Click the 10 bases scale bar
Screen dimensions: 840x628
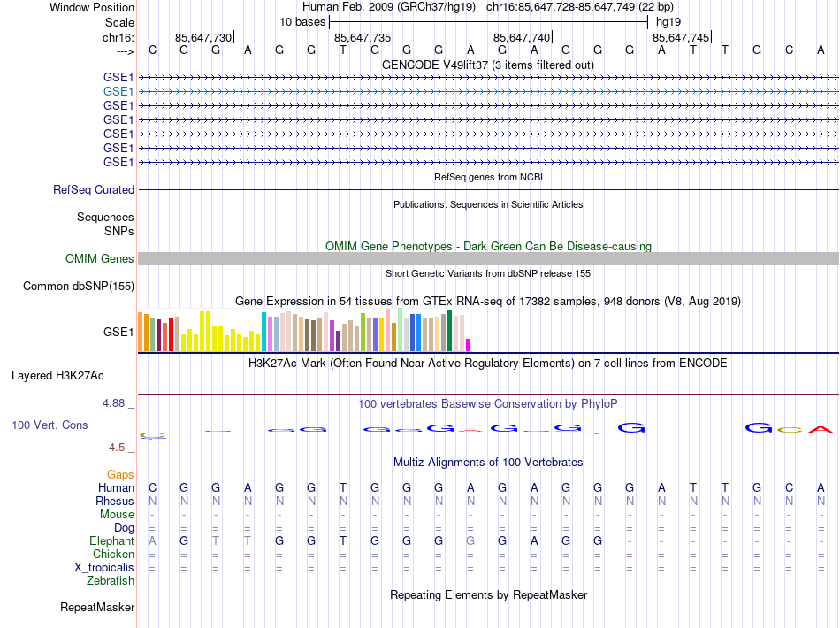pyautogui.click(x=488, y=21)
